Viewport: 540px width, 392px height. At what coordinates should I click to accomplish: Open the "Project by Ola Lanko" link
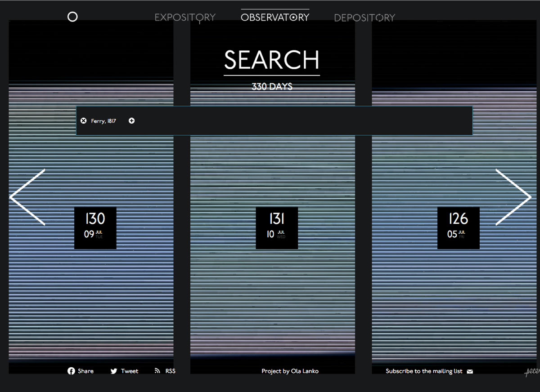(x=290, y=371)
